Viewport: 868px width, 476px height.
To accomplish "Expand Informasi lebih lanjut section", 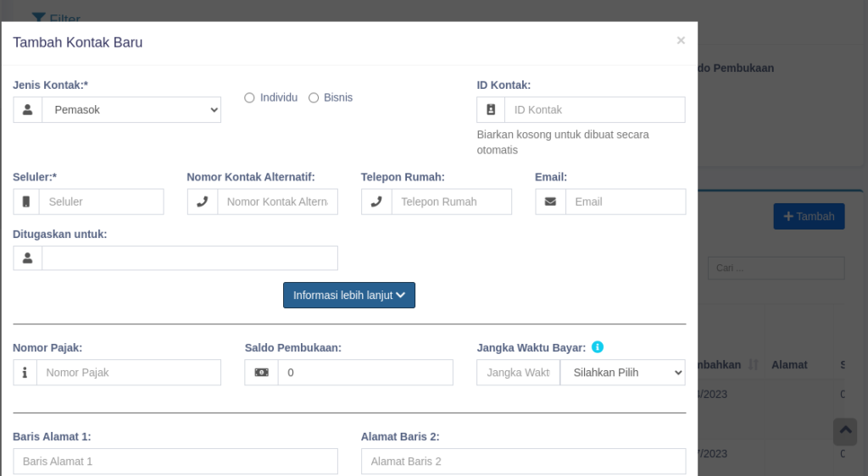I will [x=349, y=296].
